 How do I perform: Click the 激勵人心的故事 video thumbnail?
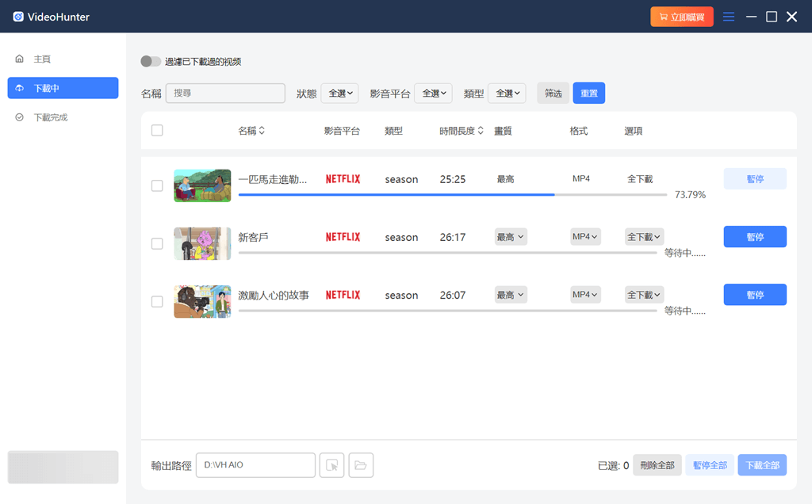point(202,301)
